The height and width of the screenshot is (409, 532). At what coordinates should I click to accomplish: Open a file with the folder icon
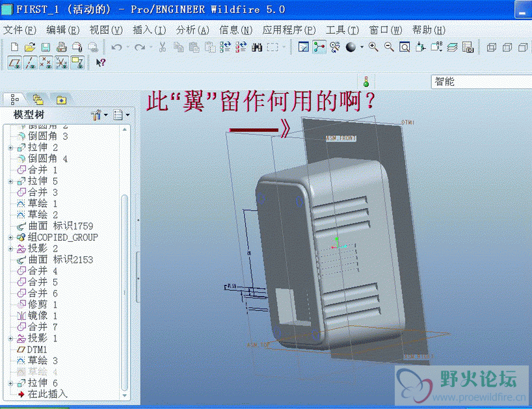point(30,47)
